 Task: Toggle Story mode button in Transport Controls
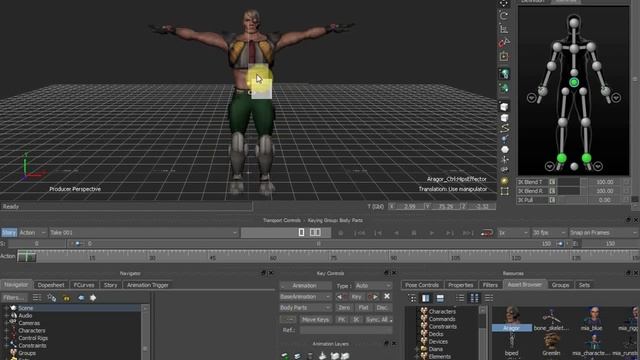click(x=9, y=233)
